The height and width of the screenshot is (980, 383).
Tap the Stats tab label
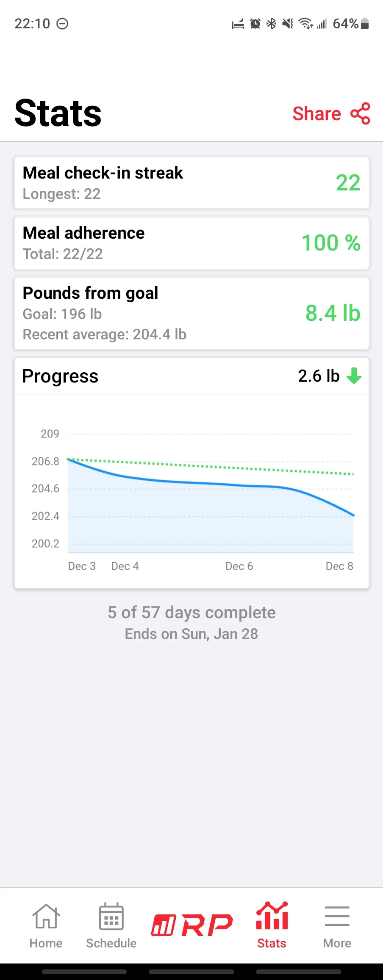coord(272,943)
